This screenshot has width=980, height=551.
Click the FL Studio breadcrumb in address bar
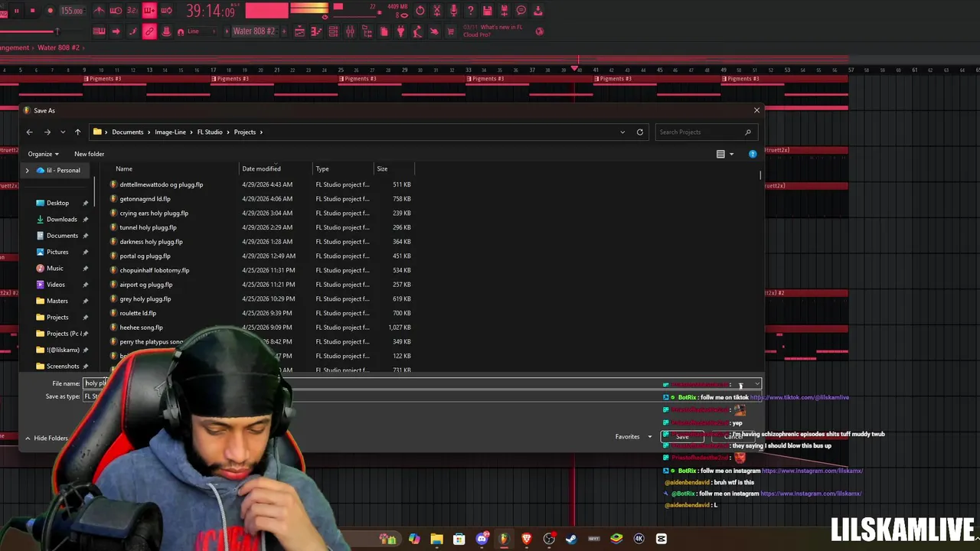point(210,132)
